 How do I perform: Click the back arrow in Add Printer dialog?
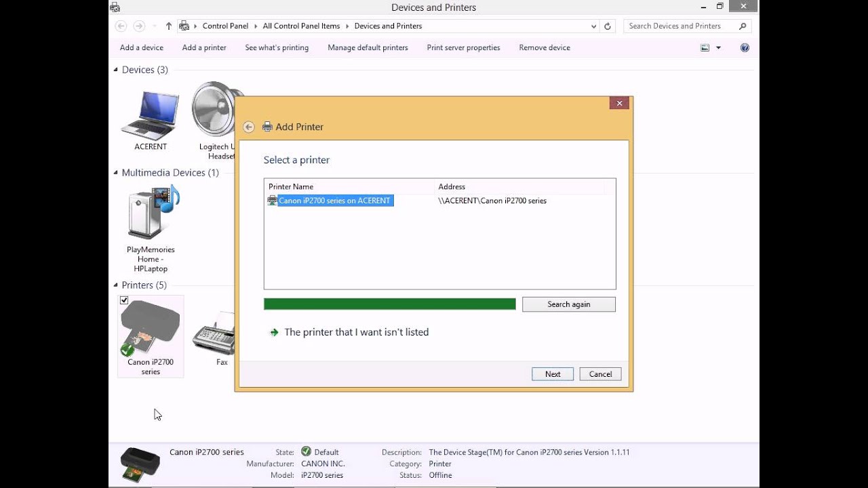[249, 127]
